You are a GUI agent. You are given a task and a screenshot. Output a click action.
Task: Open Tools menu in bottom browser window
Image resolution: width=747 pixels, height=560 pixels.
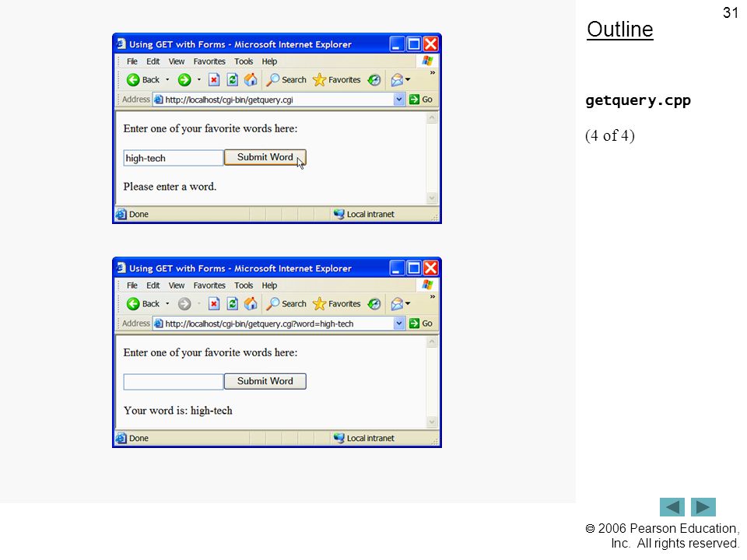(x=244, y=285)
